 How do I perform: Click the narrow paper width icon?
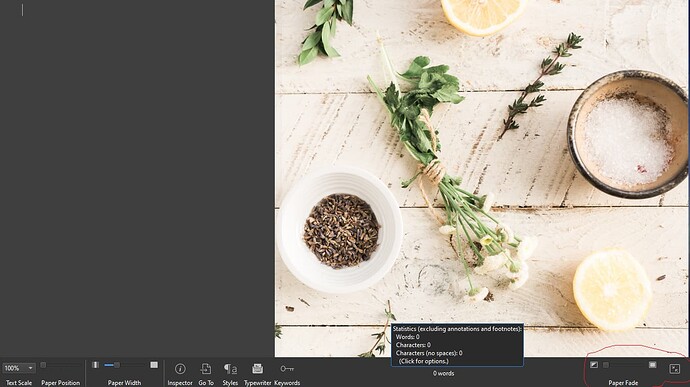(95, 365)
